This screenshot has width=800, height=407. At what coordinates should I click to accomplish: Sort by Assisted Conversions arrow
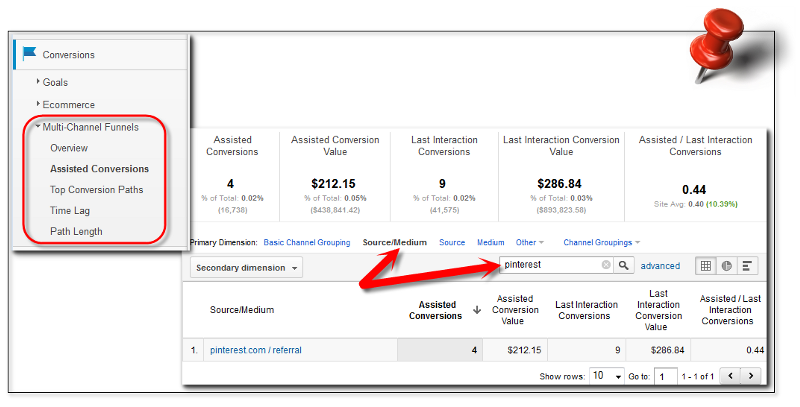coord(477,310)
